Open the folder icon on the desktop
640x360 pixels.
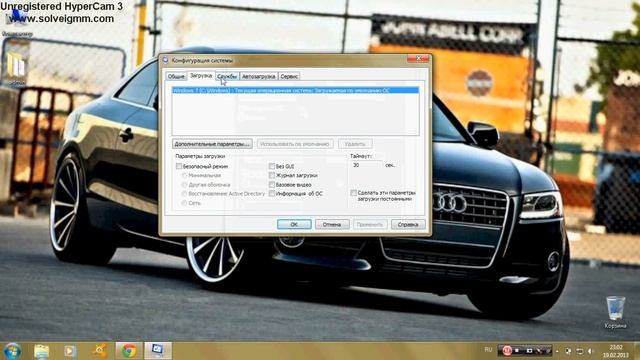16,69
